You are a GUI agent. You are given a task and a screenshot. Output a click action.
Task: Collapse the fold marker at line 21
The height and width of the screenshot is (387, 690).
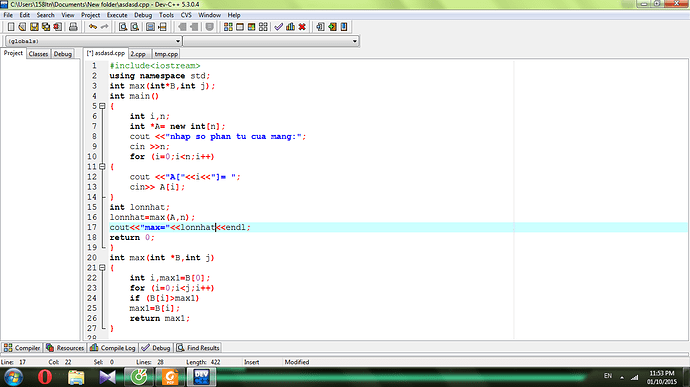pos(102,268)
